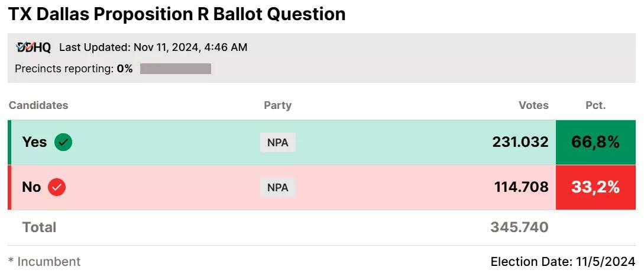The width and height of the screenshot is (644, 273).
Task: Select the Candidates column header
Action: 39,105
